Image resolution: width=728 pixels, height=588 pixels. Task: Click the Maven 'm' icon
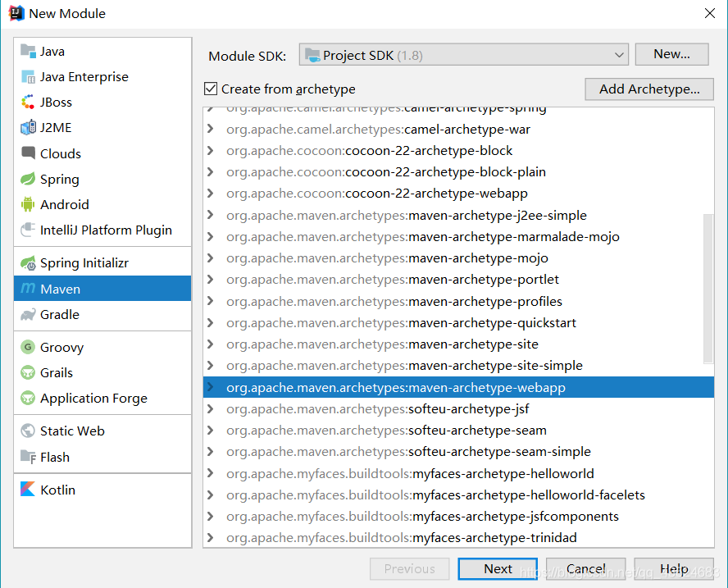click(29, 289)
